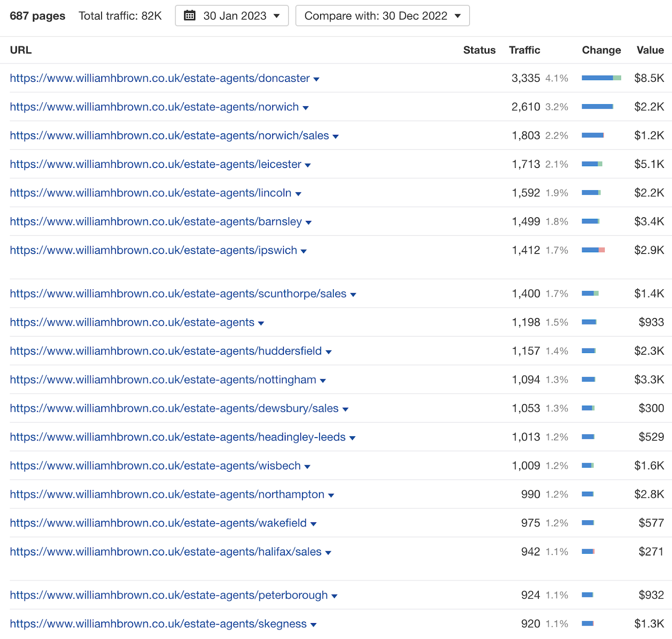The height and width of the screenshot is (639, 672).
Task: Open the leicester estate agents link
Action: point(155,164)
